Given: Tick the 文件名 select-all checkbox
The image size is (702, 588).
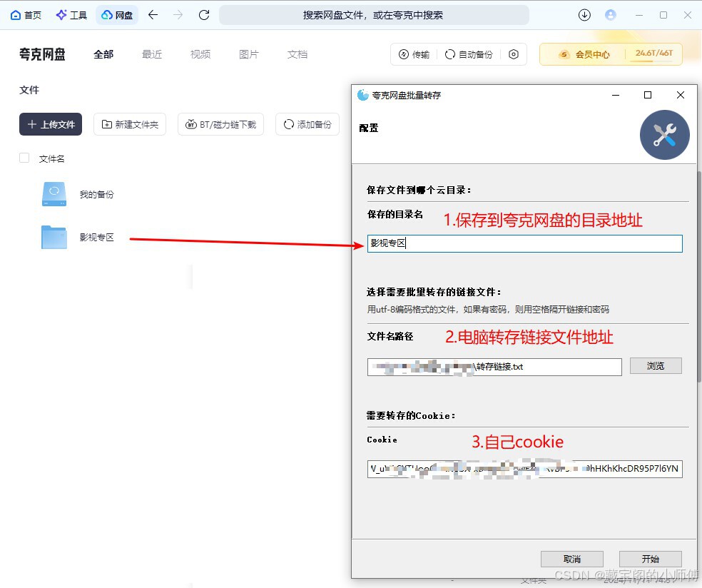Looking at the screenshot, I should point(24,158).
